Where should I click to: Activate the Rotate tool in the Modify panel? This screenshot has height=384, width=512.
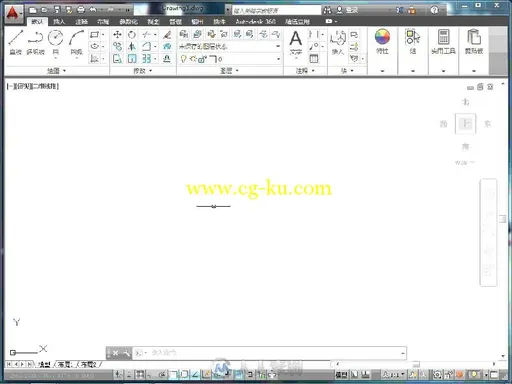132,34
